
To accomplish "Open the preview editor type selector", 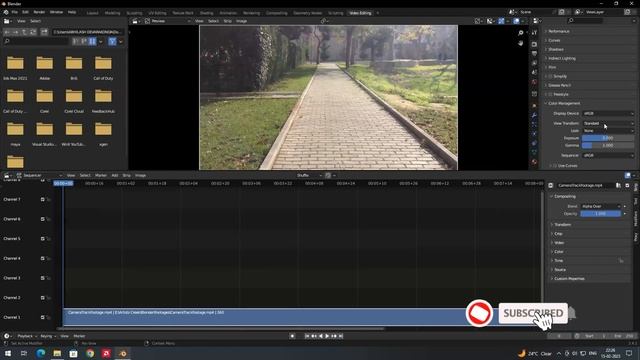I will [136, 21].
